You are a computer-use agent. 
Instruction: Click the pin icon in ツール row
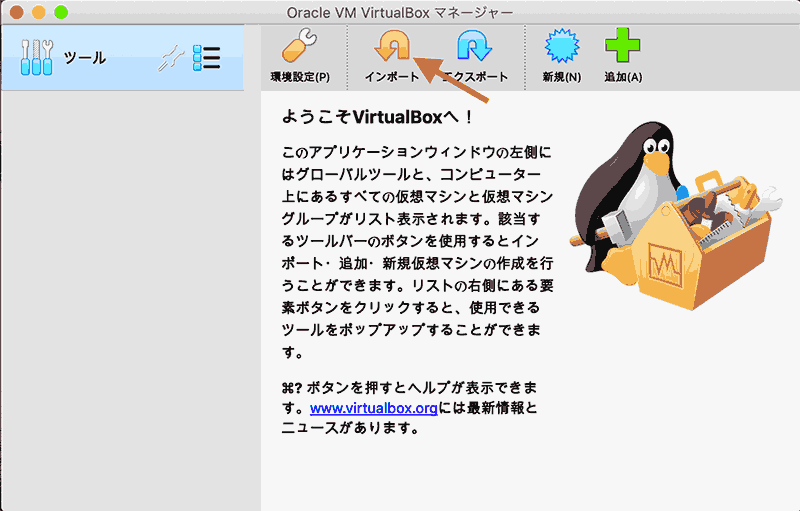172,59
